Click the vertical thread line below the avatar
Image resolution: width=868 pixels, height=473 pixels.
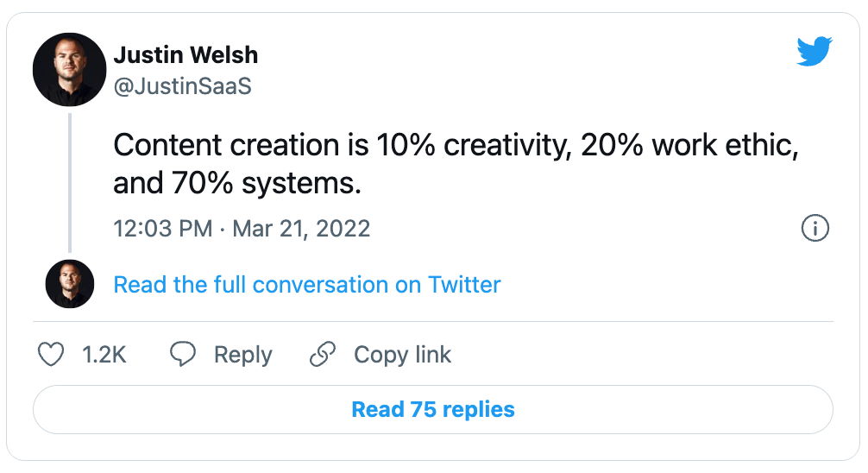70,181
